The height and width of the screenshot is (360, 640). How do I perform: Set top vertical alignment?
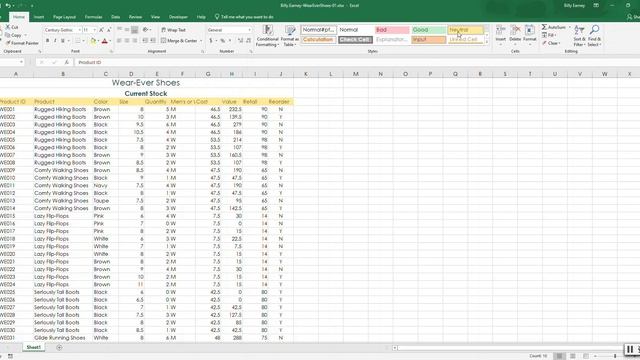click(119, 30)
